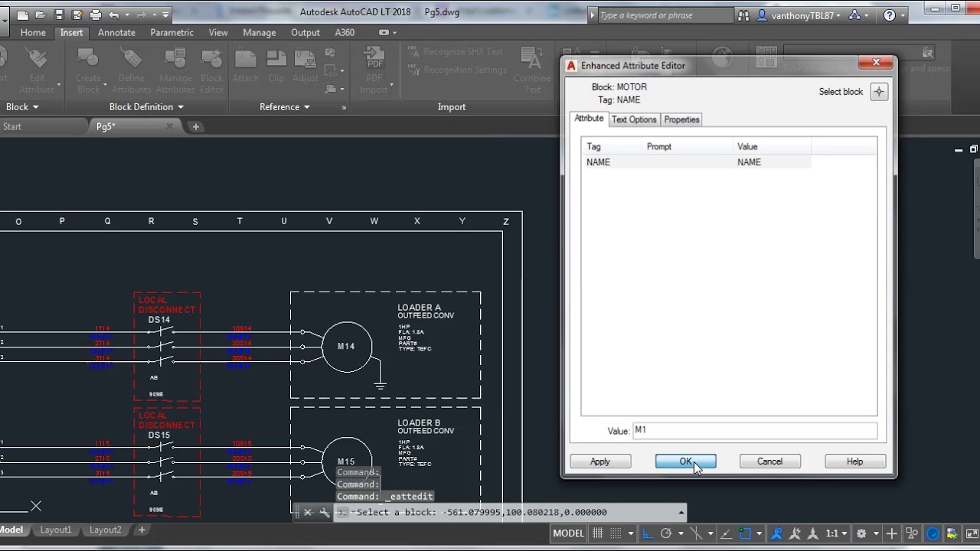Expand the command line history arrow
Viewport: 980px width, 551px height.
pos(681,513)
